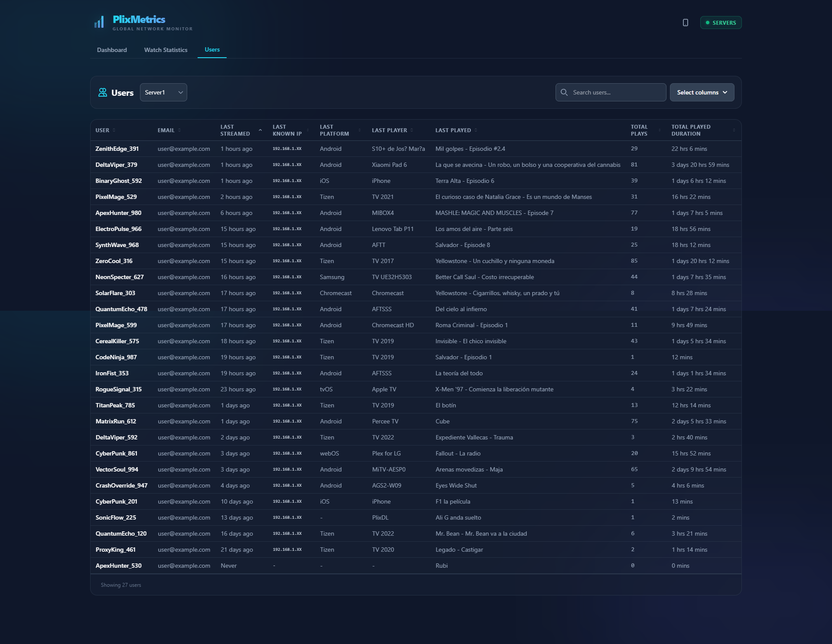Select user CrashOverride_947
Image resolution: width=832 pixels, height=644 pixels.
coord(121,485)
